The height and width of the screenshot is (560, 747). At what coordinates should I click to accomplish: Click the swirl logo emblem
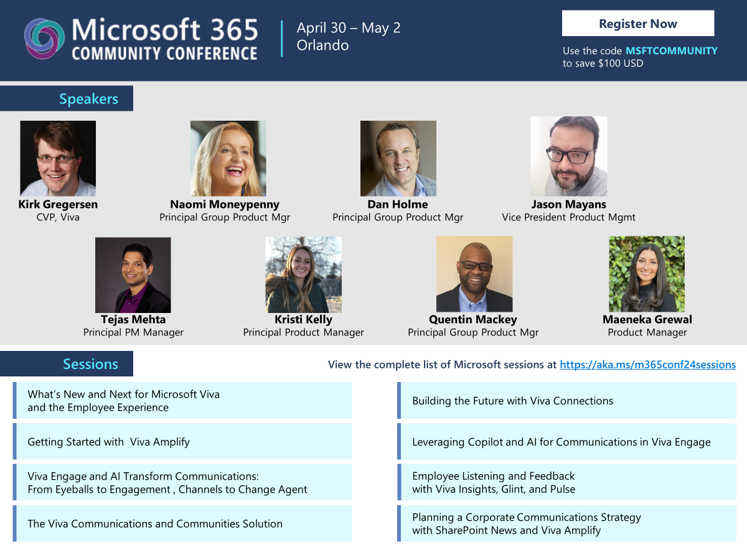(45, 37)
